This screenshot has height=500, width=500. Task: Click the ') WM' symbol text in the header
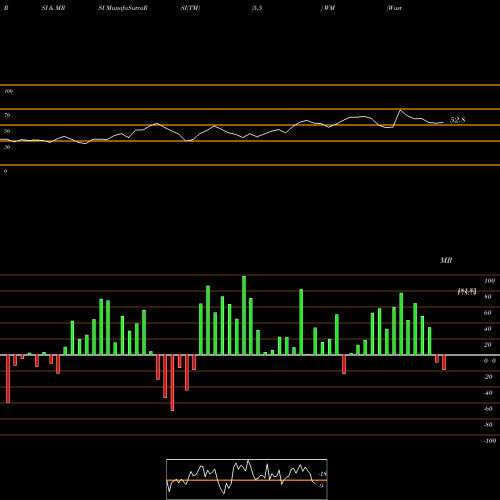(328, 8)
